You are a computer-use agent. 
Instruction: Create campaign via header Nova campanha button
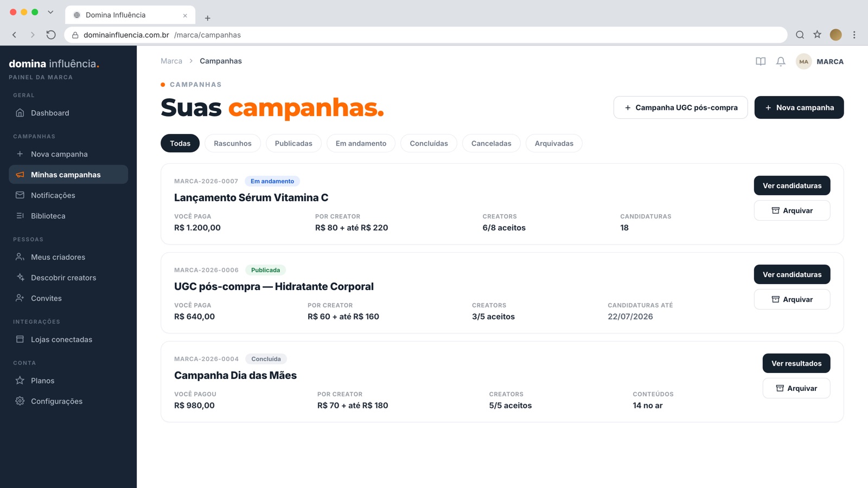(x=799, y=107)
